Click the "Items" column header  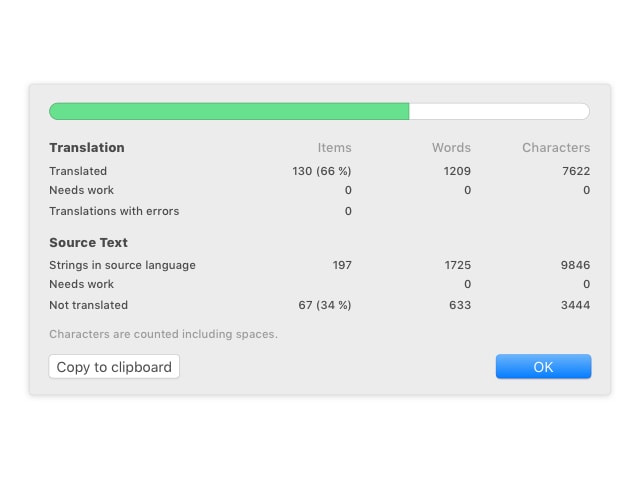click(x=334, y=148)
